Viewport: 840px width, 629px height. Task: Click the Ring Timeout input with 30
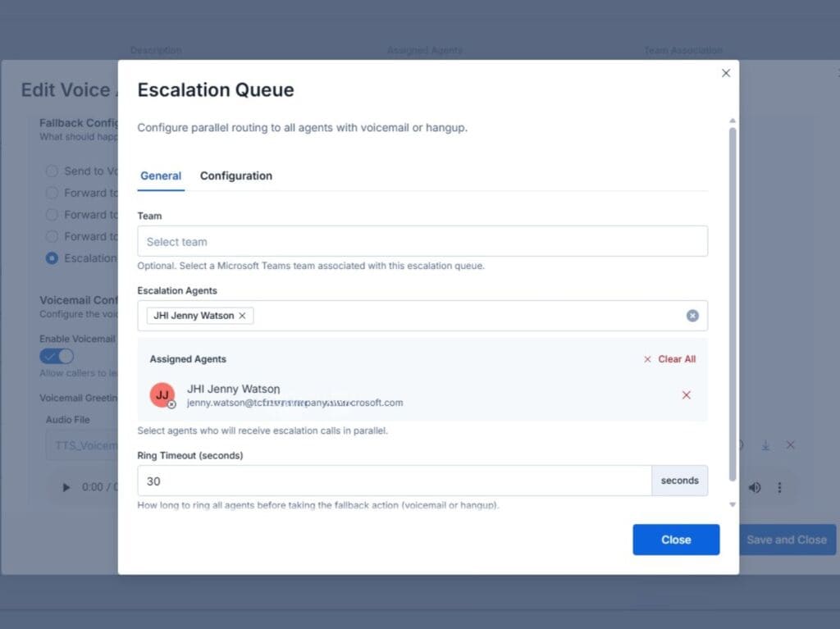395,481
